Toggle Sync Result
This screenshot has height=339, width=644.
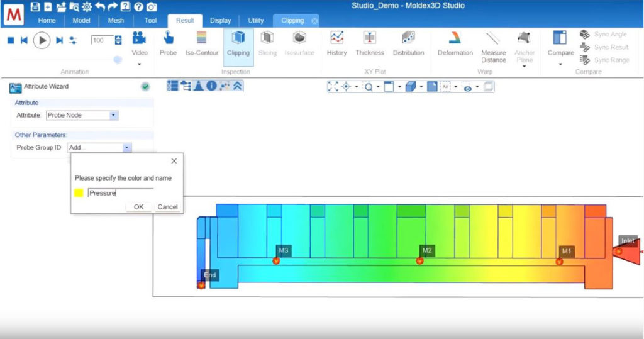(x=604, y=47)
